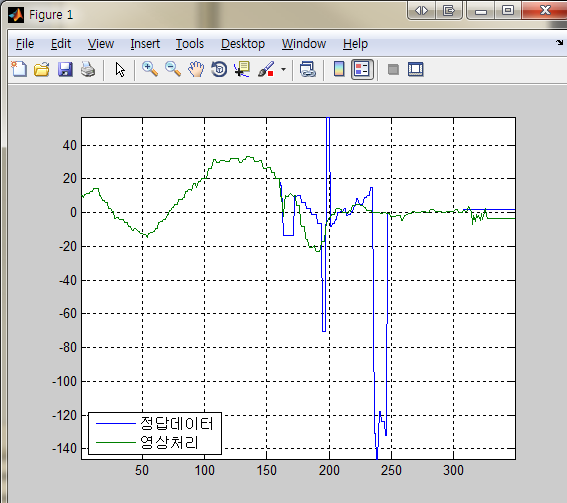Open the Tools menu
This screenshot has width=567, height=503.
190,44
